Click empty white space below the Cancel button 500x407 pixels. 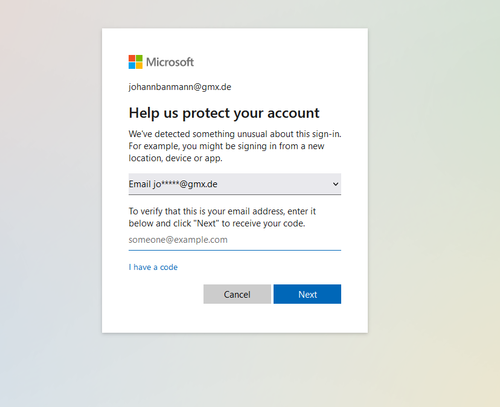[x=237, y=318]
